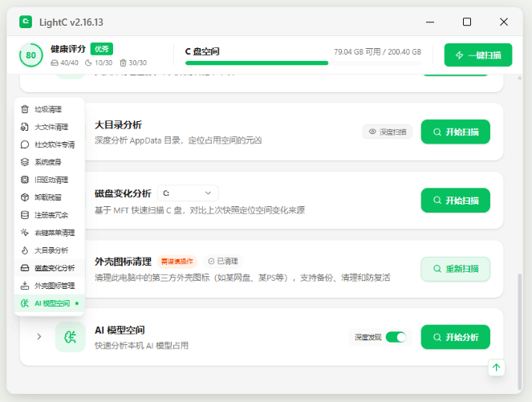This screenshot has height=402, width=532.
Task: Click the scroll-to-top arrow button
Action: pos(497,367)
